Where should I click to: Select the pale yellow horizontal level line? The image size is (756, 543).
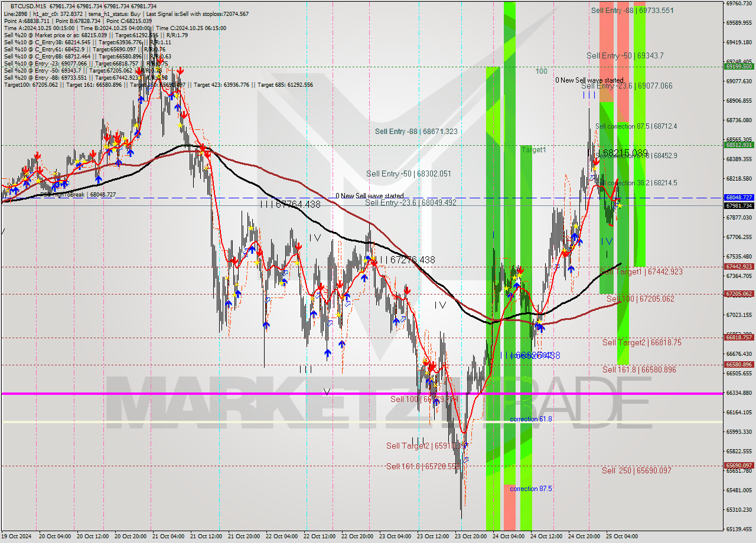(x=361, y=421)
